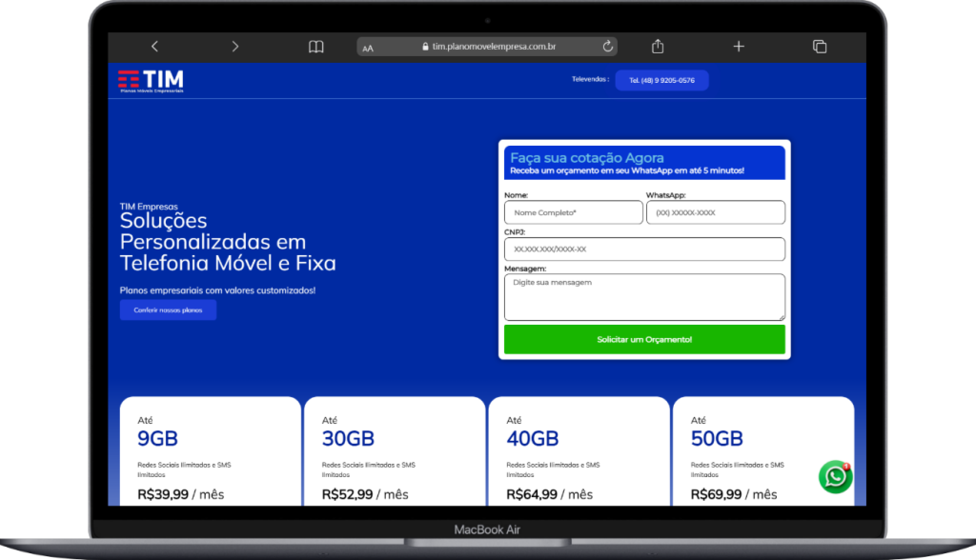Image resolution: width=976 pixels, height=560 pixels.
Task: Click inside the Mensagem text area
Action: (644, 297)
